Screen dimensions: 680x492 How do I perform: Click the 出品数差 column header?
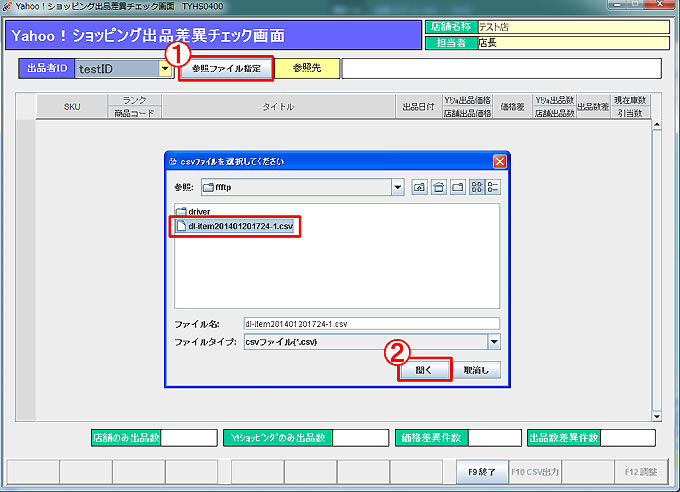593,107
